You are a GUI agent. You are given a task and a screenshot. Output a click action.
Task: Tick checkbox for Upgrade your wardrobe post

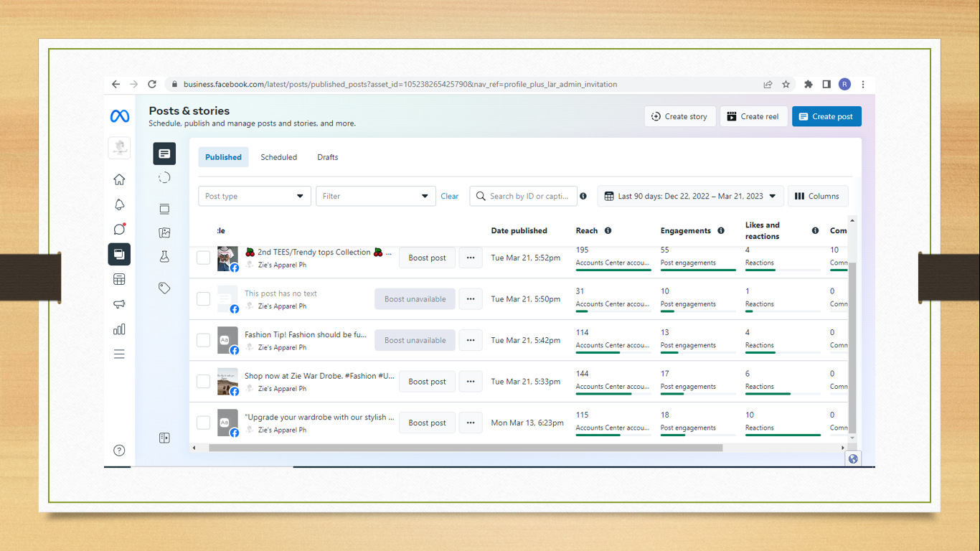click(x=204, y=423)
